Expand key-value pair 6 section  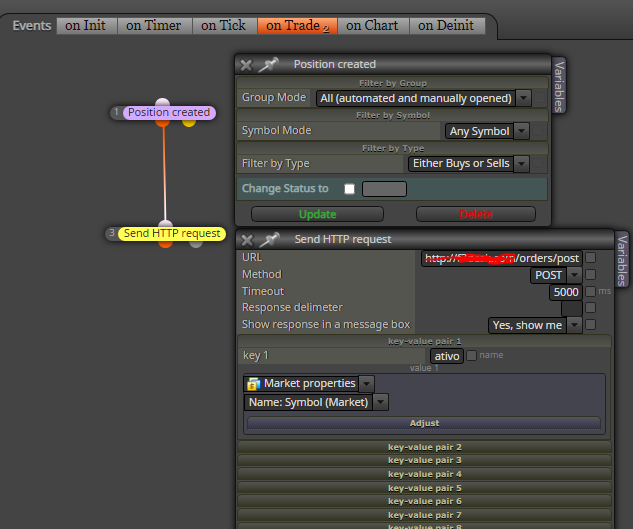(x=424, y=501)
